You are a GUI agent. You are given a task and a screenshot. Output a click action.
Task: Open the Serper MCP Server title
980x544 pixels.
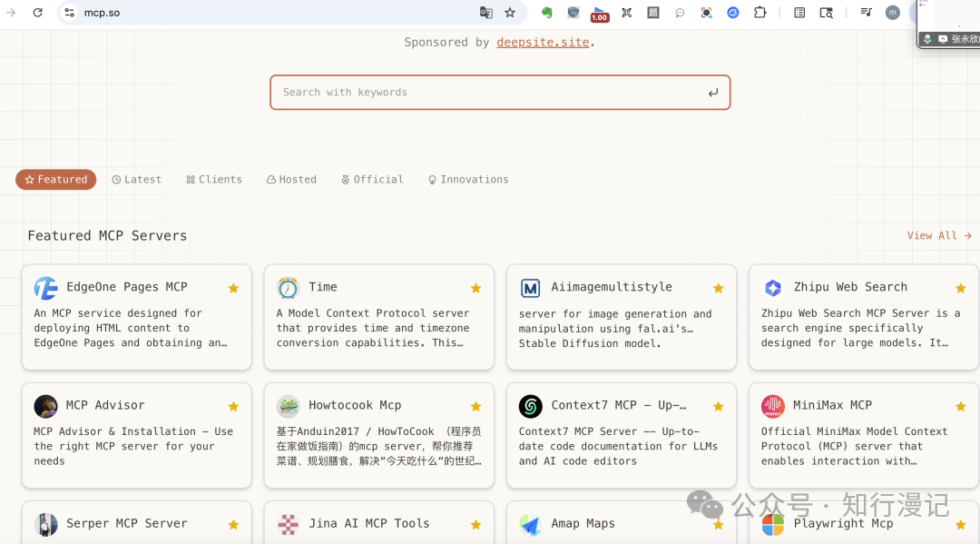pyautogui.click(x=126, y=523)
